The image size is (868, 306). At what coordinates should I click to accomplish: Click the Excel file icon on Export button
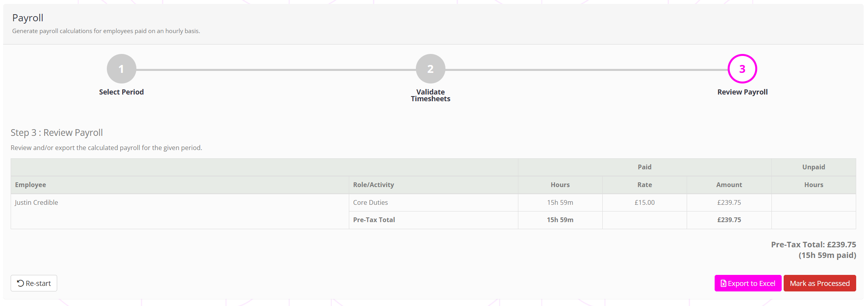[x=723, y=283]
